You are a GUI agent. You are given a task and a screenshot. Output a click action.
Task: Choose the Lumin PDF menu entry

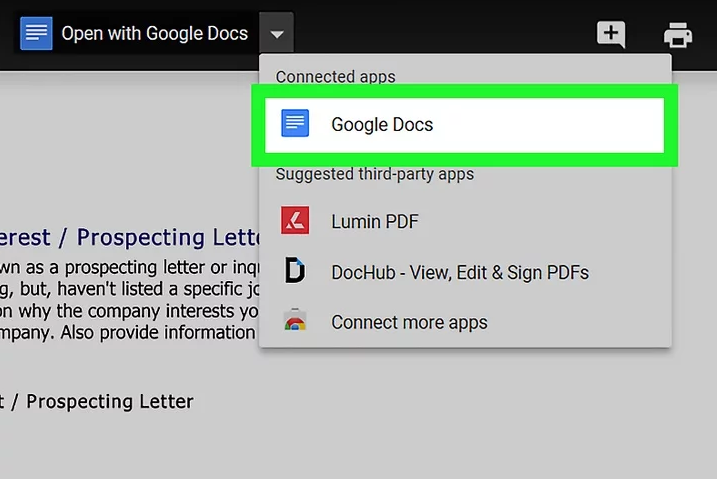375,221
